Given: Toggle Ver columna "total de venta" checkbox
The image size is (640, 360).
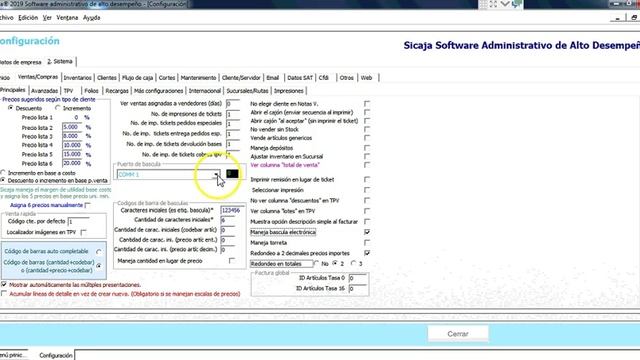Looking at the screenshot, I should (x=367, y=165).
